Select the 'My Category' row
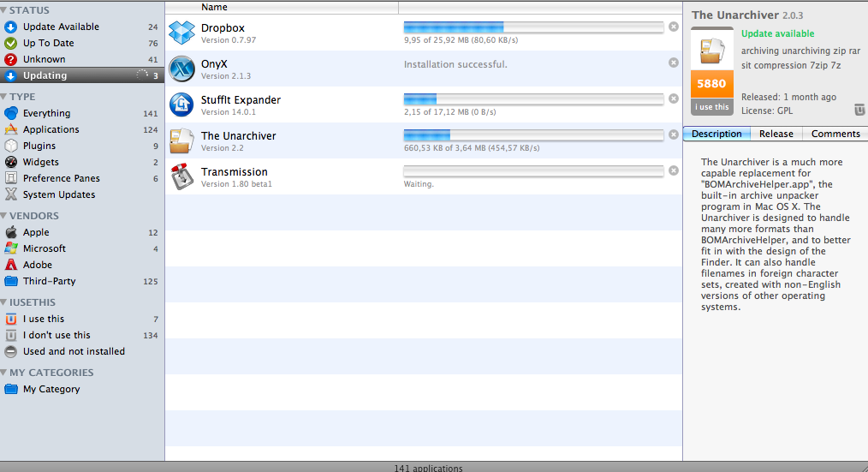This screenshot has width=868, height=472. [82, 390]
